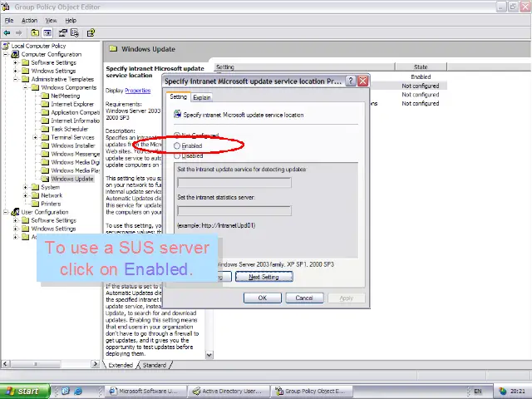Click the policy setting icon in dialog
Viewport: 532px width, 399px height.
(177, 115)
